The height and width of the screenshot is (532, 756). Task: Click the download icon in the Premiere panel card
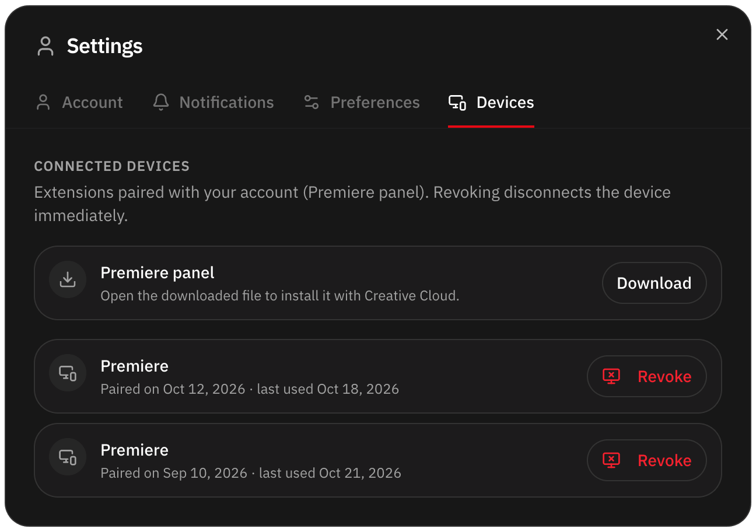tap(68, 279)
